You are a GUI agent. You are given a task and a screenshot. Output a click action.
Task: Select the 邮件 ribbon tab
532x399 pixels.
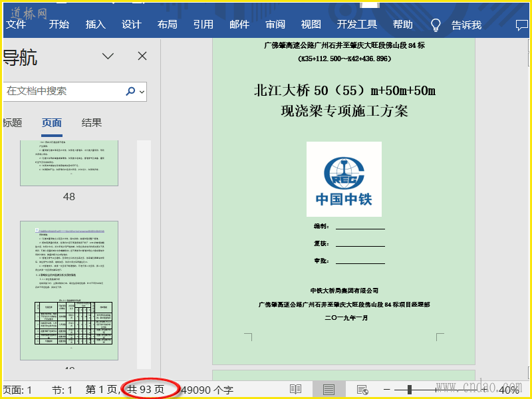pos(239,25)
